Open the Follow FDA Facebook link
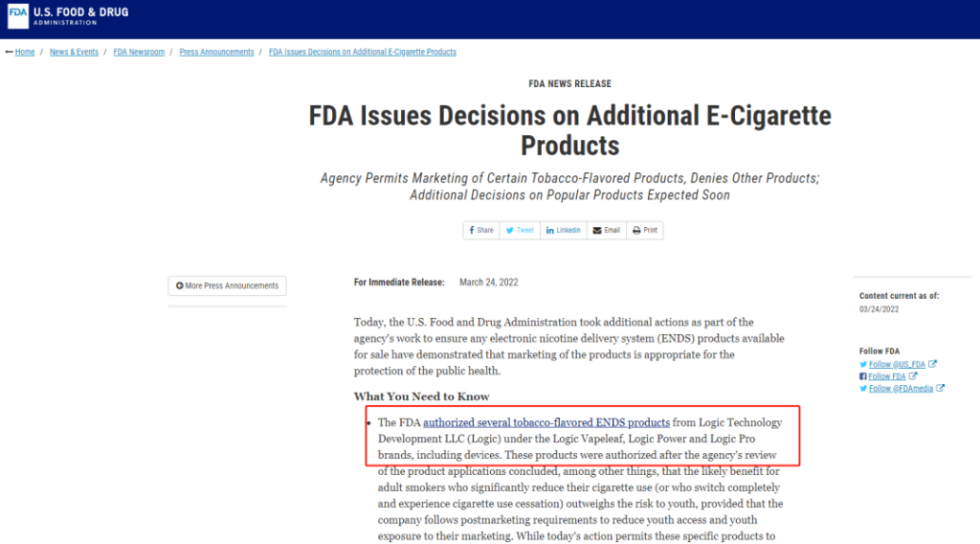980x544 pixels. pos(887,376)
